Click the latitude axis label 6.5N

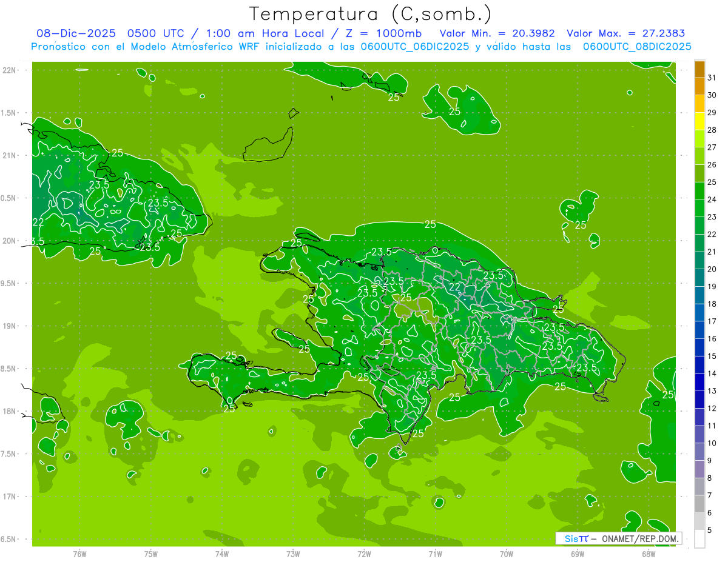point(9,539)
